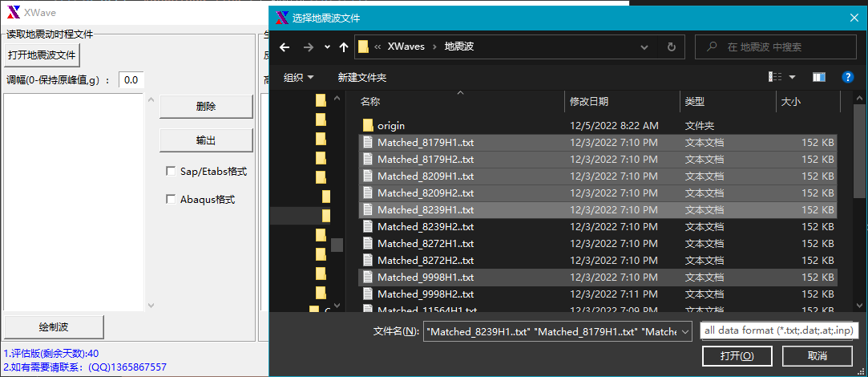
Task: Click the up-directory arrow button
Action: coord(344,47)
